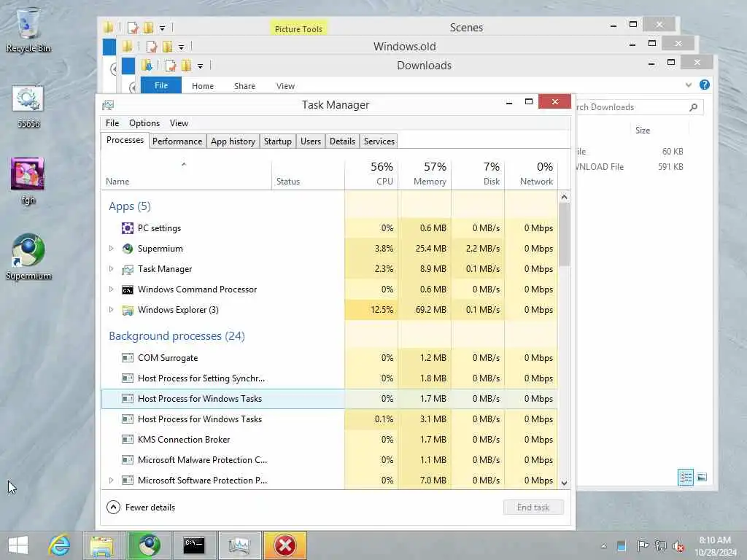
Task: Click the End task button
Action: coord(533,507)
